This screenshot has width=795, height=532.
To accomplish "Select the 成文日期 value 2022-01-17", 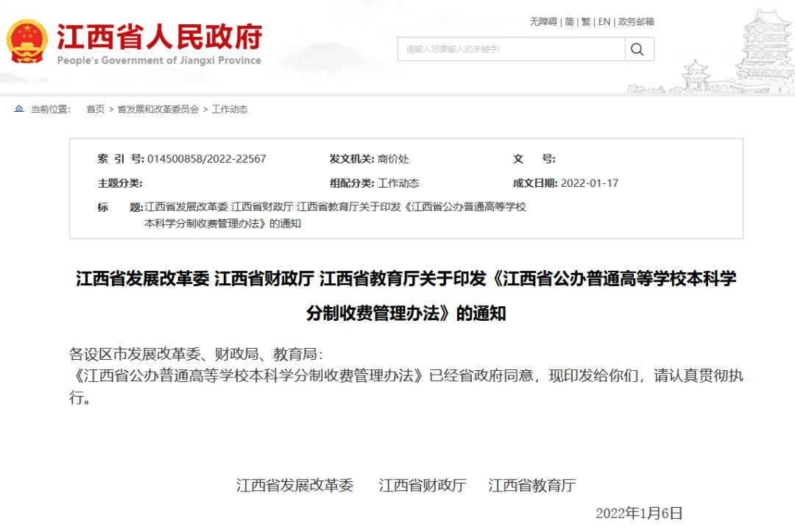I will tap(589, 183).
